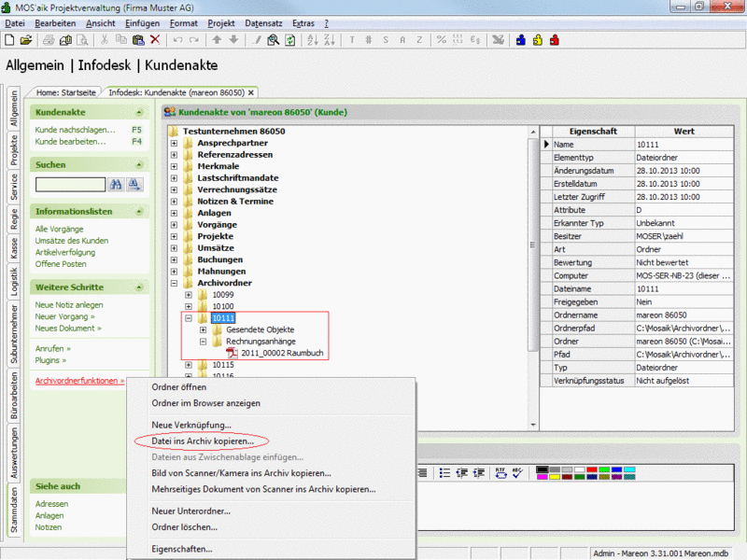Click the advanced binoculars search icon
This screenshot has width=747, height=560.
[x=134, y=184]
